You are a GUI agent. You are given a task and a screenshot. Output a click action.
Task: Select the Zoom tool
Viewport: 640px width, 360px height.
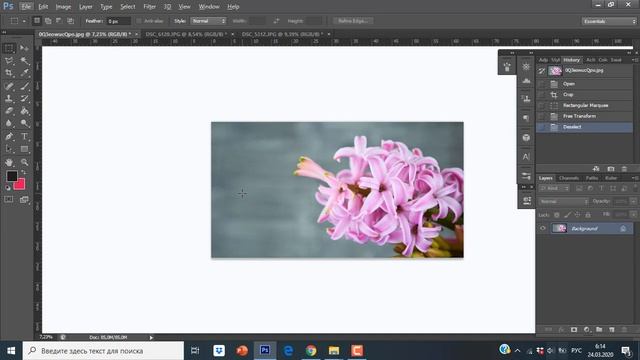[24, 162]
